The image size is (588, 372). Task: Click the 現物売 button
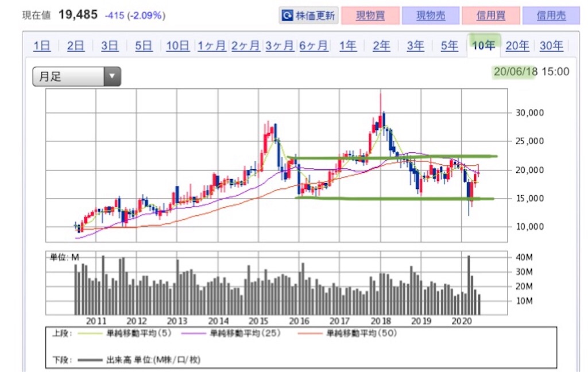coord(431,15)
